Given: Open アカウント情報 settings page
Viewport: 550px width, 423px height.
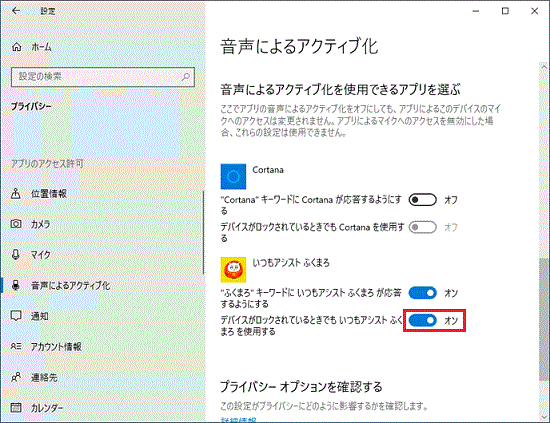Looking at the screenshot, I should pyautogui.click(x=56, y=347).
